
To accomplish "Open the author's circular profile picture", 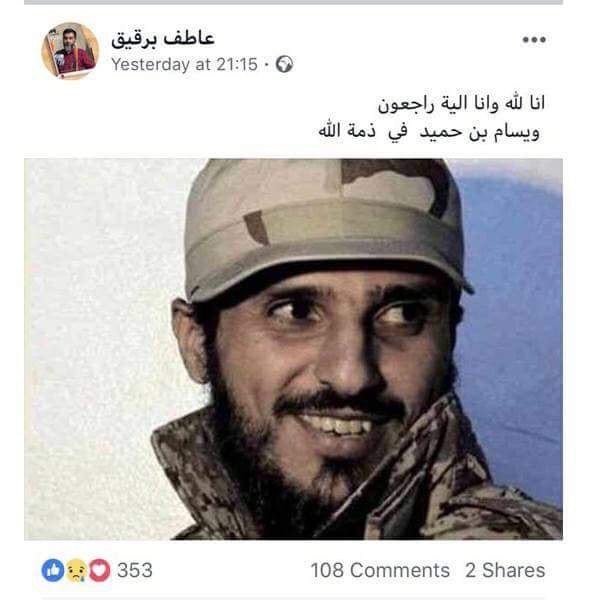I will click(70, 51).
